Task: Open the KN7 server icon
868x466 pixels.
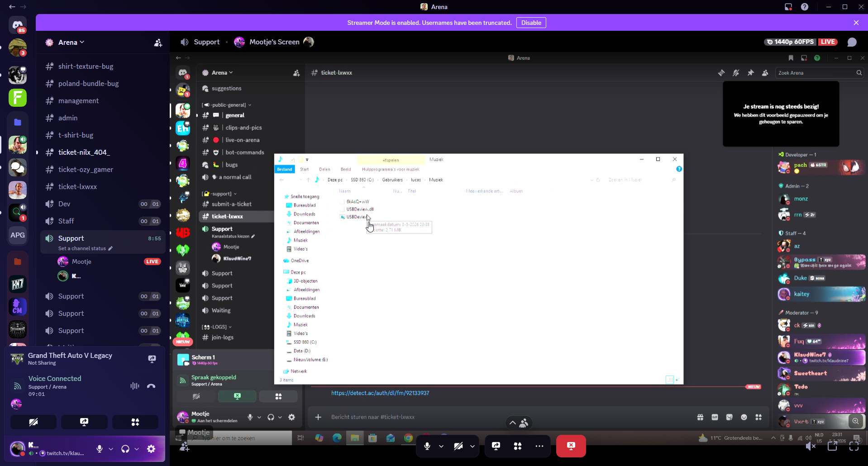Action: [18, 284]
